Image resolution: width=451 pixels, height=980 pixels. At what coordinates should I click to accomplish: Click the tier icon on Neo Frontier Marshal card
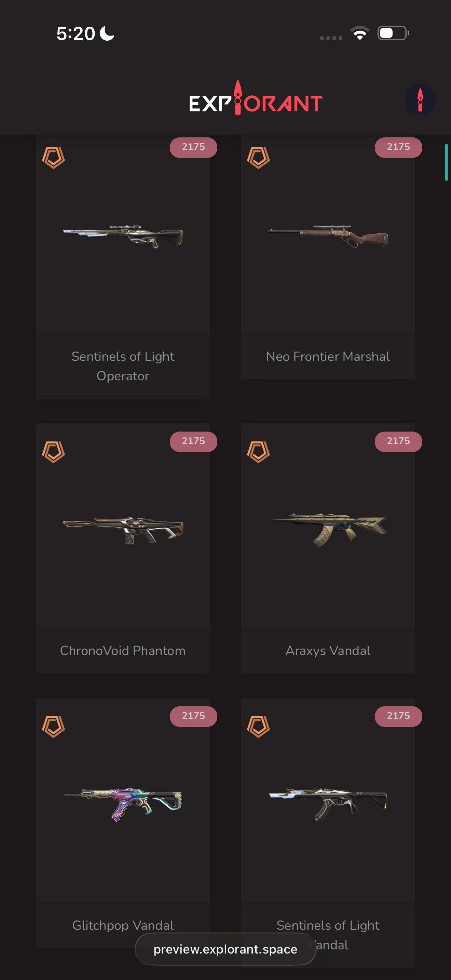tap(258, 158)
